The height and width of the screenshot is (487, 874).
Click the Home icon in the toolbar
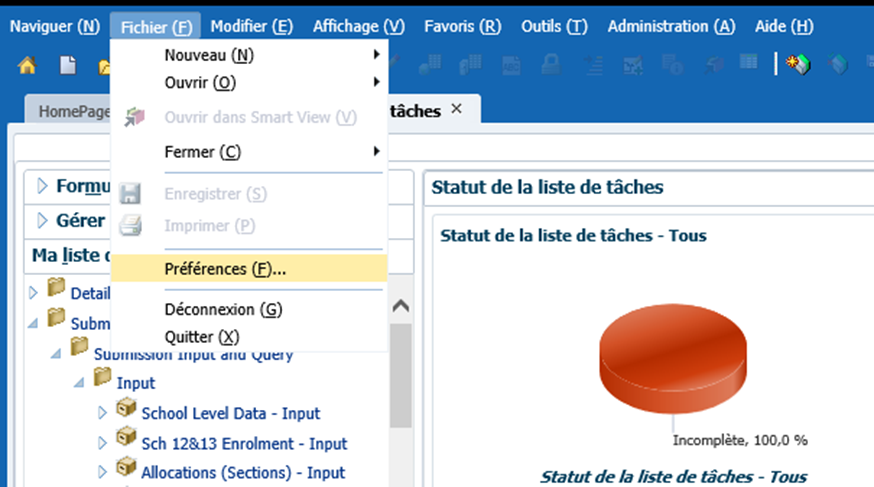click(x=27, y=65)
